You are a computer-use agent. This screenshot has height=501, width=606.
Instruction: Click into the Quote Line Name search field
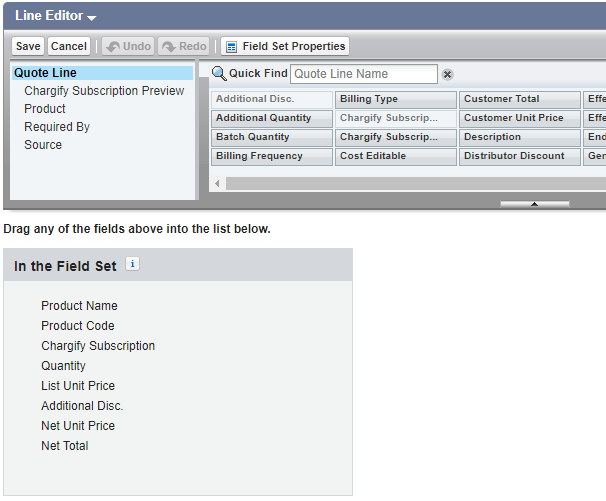pyautogui.click(x=363, y=74)
